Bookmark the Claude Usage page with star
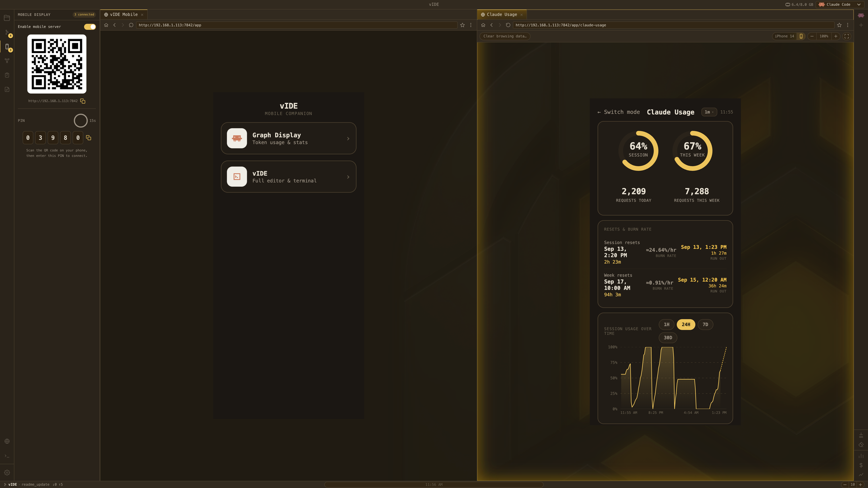 (x=839, y=25)
